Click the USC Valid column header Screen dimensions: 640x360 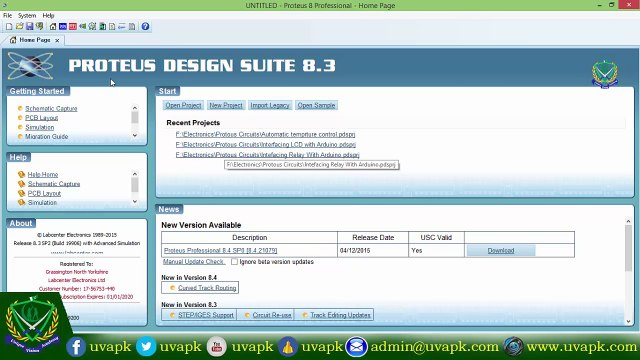click(436, 238)
